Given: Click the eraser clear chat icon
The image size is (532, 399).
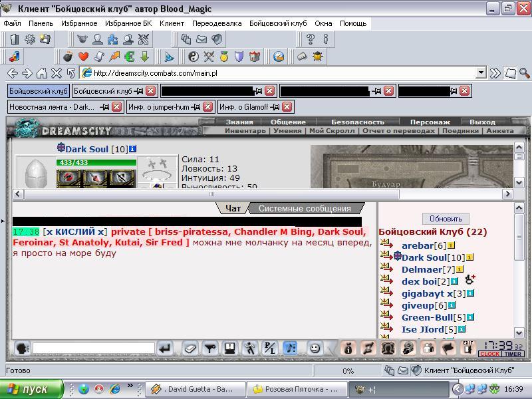Looking at the screenshot, I should [190, 348].
